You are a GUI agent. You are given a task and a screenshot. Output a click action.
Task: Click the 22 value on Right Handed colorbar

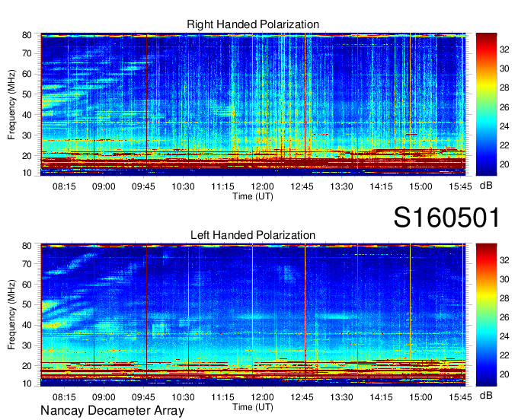pos(504,145)
